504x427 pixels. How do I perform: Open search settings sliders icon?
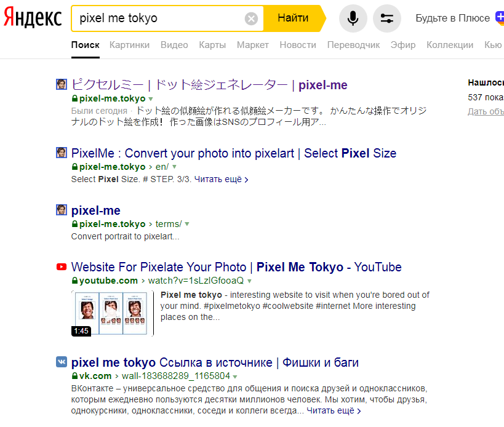(x=386, y=18)
